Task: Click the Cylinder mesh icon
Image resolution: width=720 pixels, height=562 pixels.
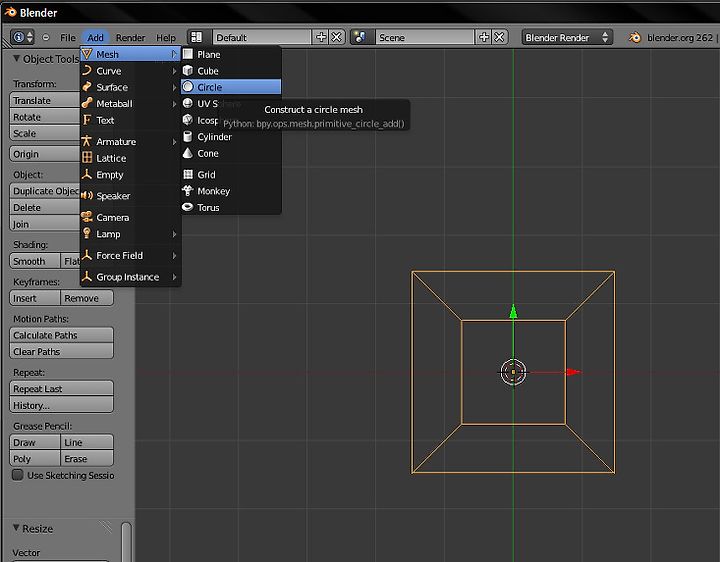Action: [x=188, y=136]
